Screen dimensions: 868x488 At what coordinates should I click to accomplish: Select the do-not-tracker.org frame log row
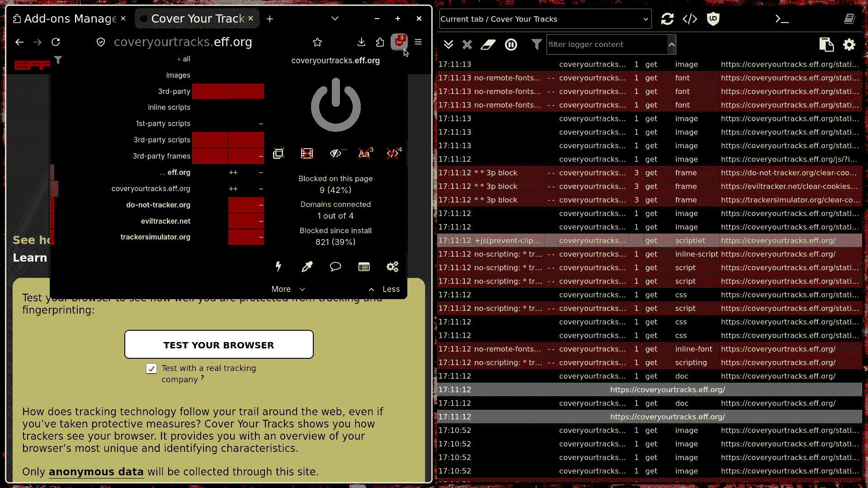(650, 173)
